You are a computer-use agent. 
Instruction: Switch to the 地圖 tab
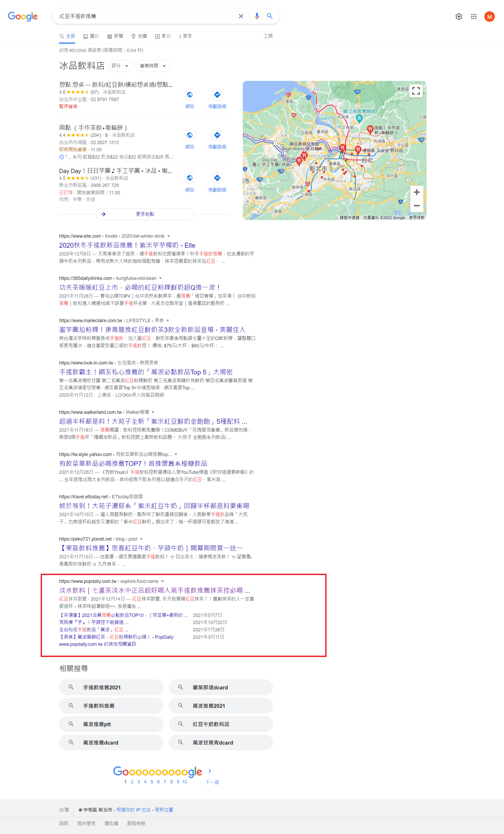[x=139, y=36]
